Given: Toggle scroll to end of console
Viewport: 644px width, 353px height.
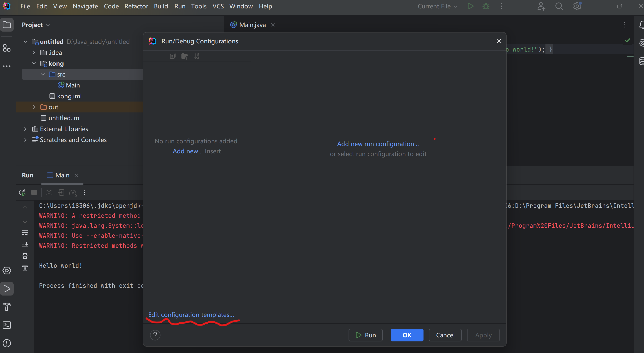Looking at the screenshot, I should tap(25, 244).
